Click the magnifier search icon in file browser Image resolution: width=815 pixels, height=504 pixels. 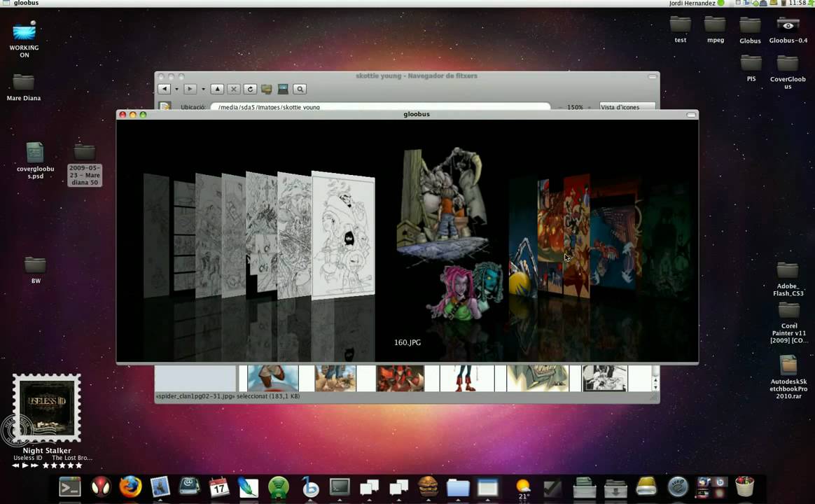[x=300, y=89]
